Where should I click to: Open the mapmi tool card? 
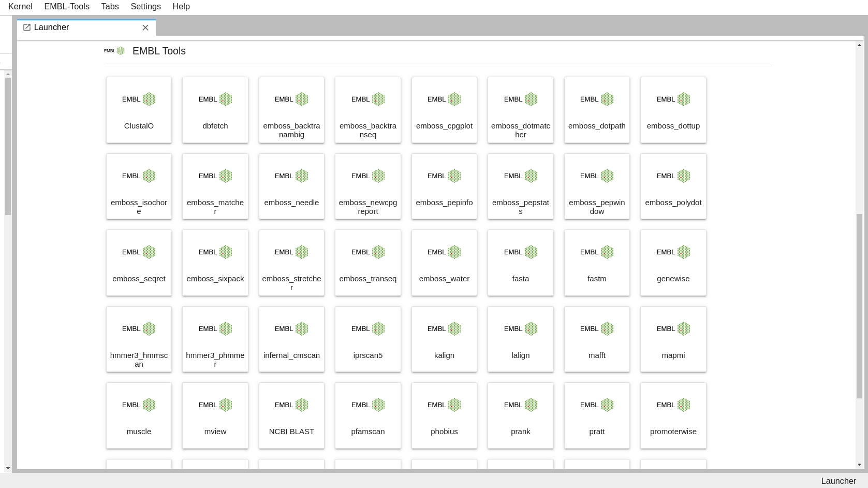point(673,339)
